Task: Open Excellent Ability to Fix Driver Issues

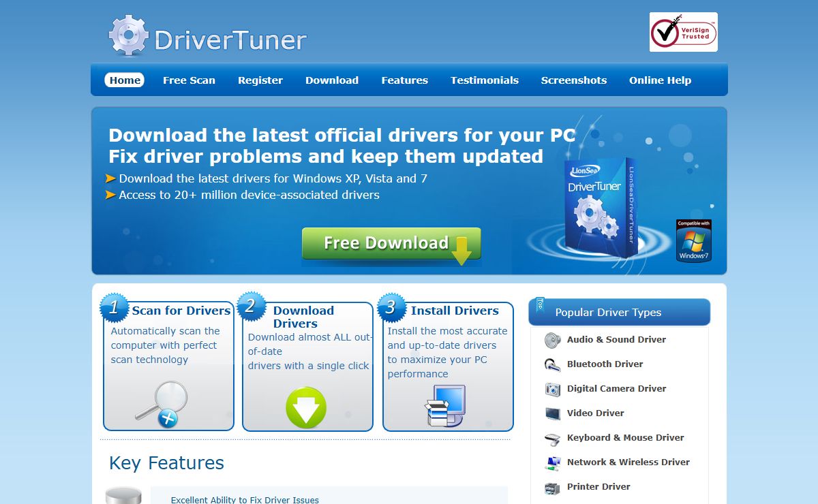Action: point(245,500)
